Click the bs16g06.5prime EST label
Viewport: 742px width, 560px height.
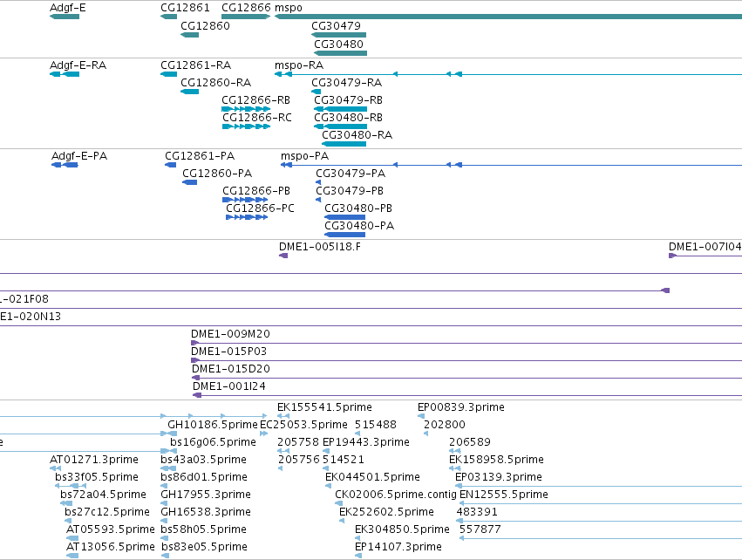pyautogui.click(x=213, y=442)
